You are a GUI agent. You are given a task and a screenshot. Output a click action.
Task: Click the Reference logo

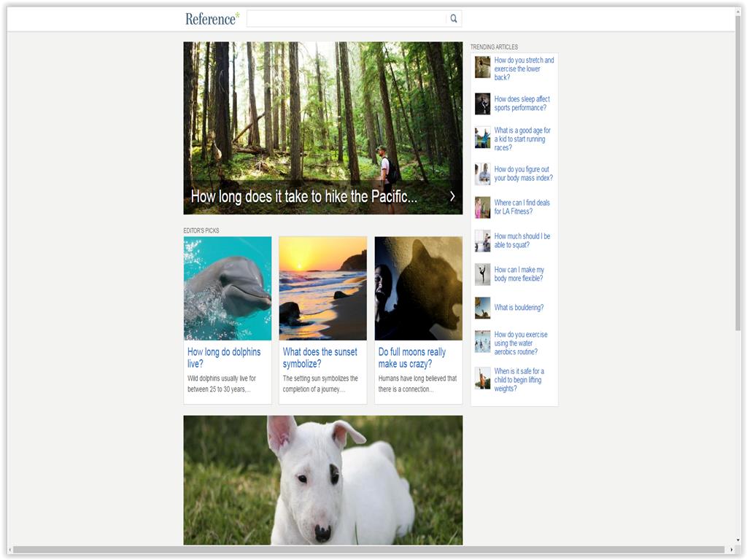[212, 19]
